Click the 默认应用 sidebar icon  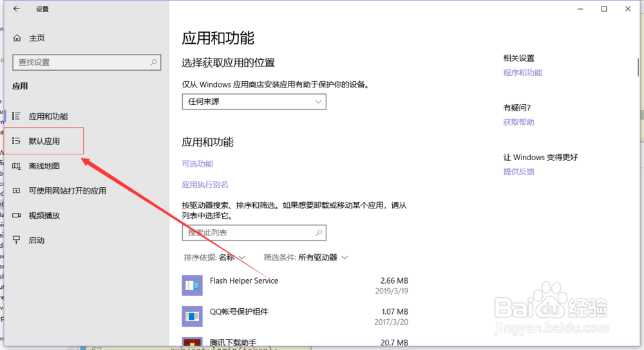pos(17,141)
